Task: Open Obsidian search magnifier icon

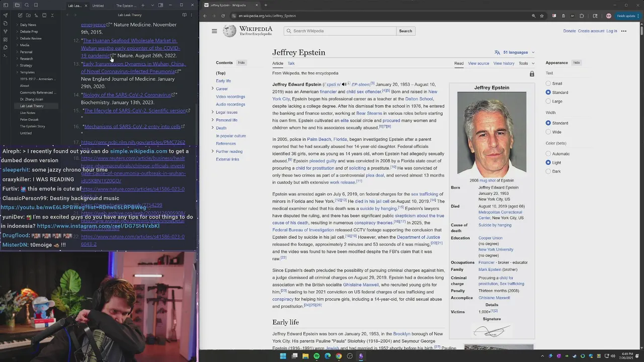Action: click(x=27, y=6)
